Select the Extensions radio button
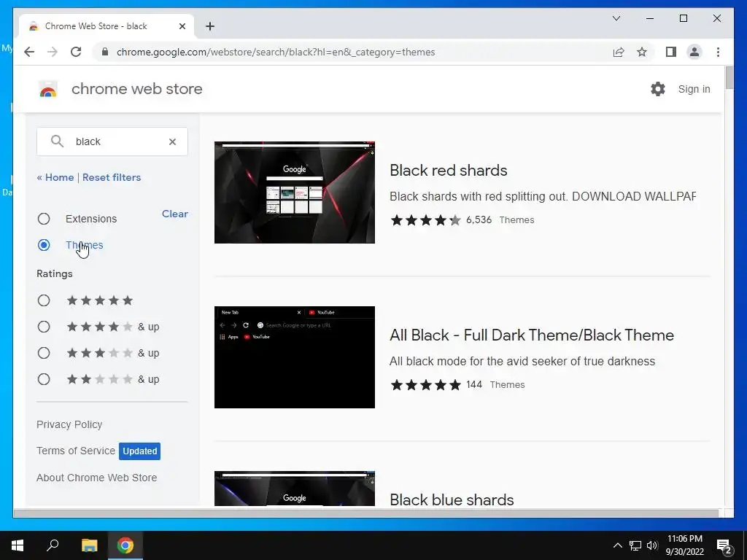 tap(44, 219)
